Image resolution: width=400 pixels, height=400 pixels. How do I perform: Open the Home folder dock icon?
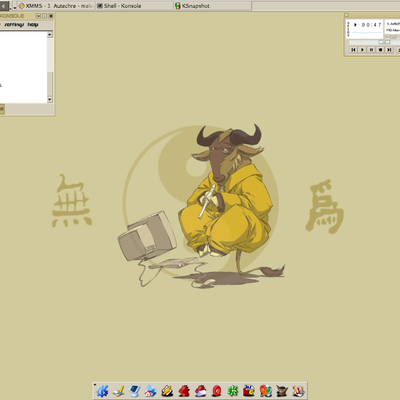coord(151,391)
